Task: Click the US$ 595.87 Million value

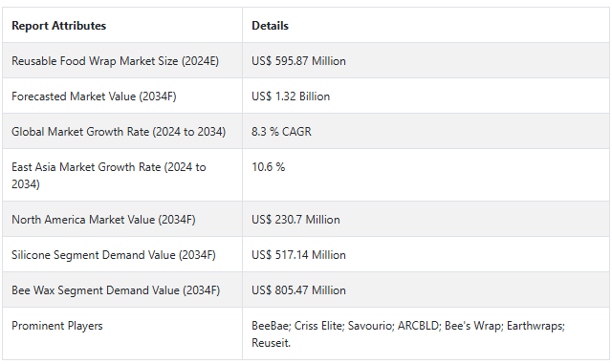Action: click(298, 61)
